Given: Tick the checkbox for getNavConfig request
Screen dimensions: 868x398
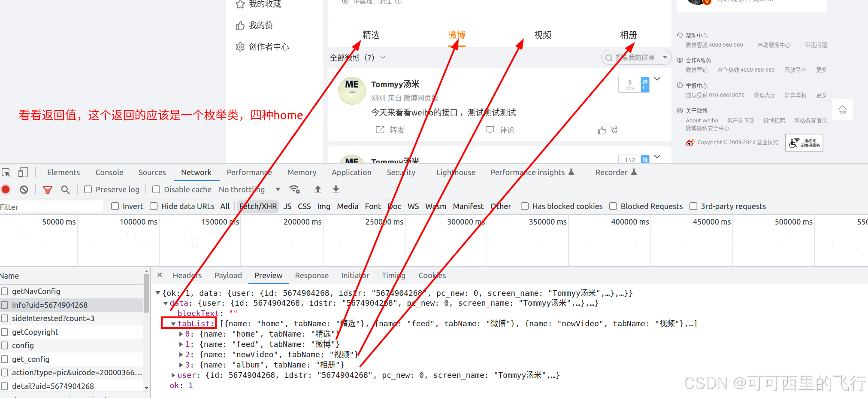Looking at the screenshot, I should click(x=5, y=291).
